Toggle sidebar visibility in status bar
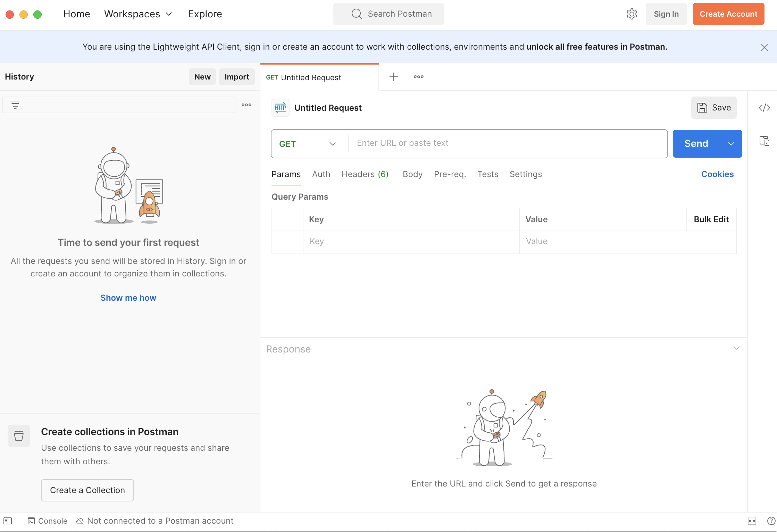Viewport: 777px width, 532px height. click(8, 521)
